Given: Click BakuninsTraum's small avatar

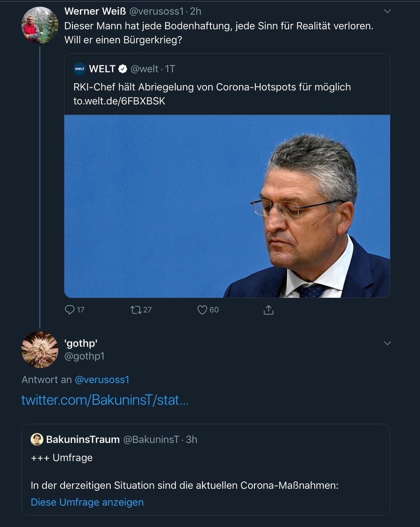Looking at the screenshot, I should click(37, 439).
